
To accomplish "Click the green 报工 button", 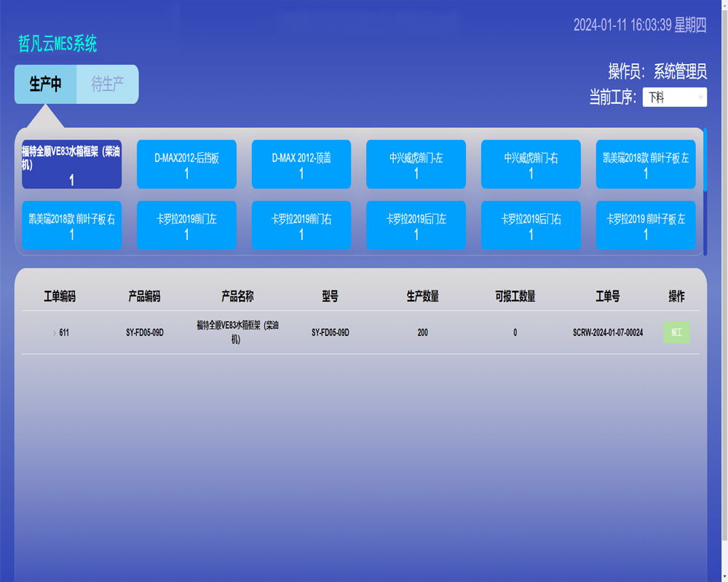I will [676, 332].
